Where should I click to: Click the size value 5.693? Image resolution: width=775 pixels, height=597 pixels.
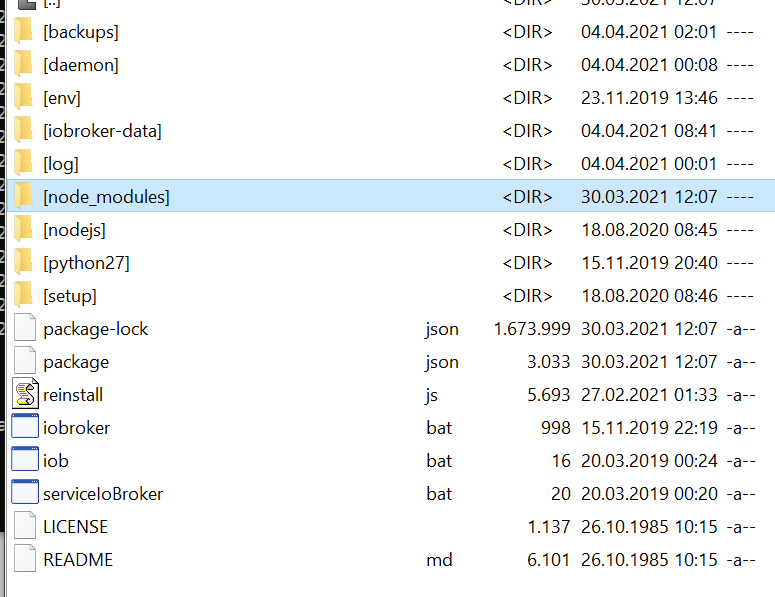point(549,395)
